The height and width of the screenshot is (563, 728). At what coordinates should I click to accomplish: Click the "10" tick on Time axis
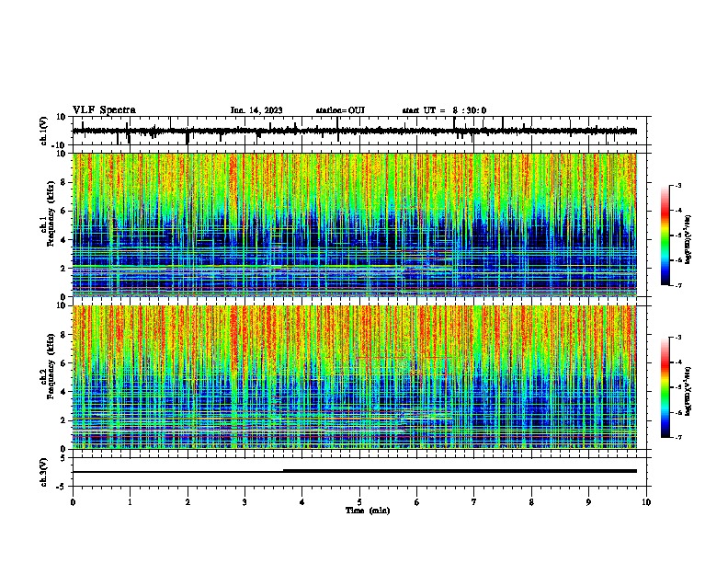(646, 502)
